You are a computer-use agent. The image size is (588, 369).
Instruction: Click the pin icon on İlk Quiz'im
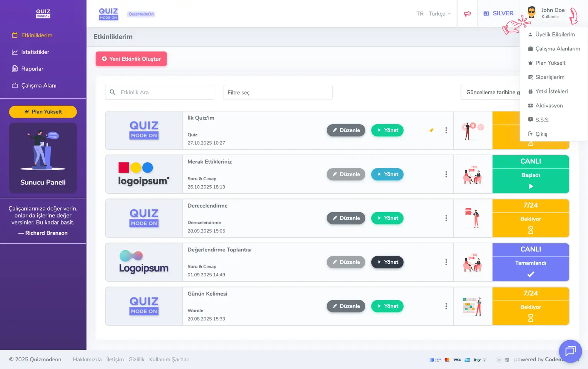click(431, 130)
